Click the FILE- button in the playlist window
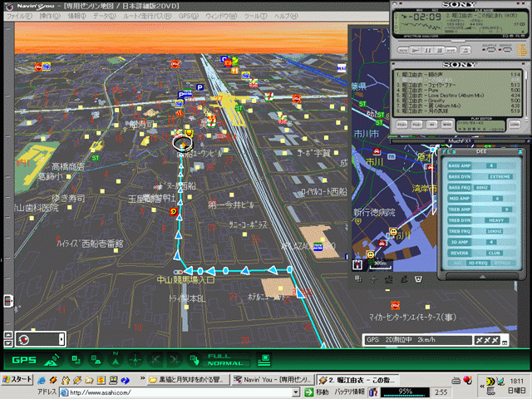The width and height of the screenshot is (532, 399). click(417, 125)
